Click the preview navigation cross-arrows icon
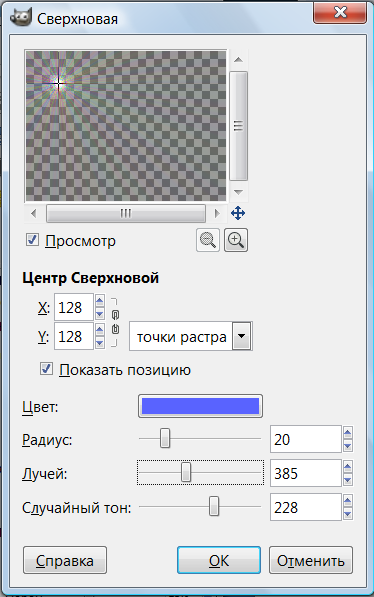This screenshot has height=597, width=374. coord(238,213)
